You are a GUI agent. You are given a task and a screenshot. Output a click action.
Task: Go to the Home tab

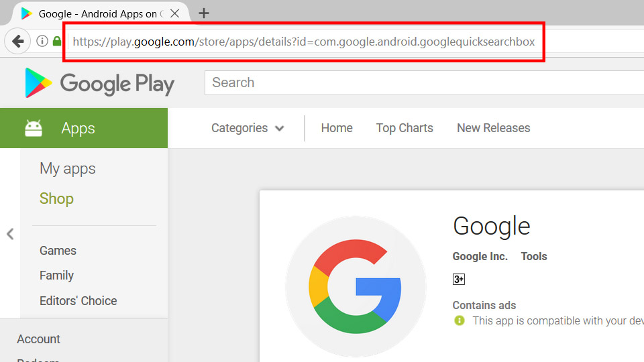[337, 128]
